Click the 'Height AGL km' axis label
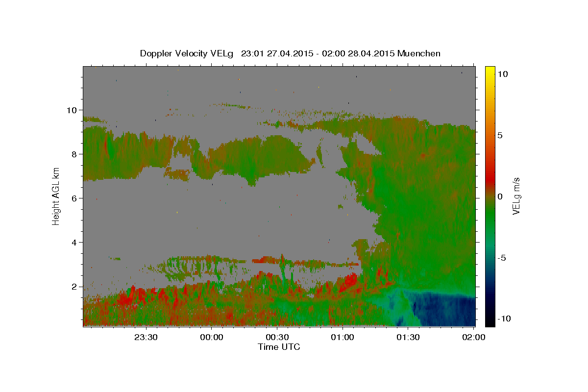588x392 pixels. (56, 196)
